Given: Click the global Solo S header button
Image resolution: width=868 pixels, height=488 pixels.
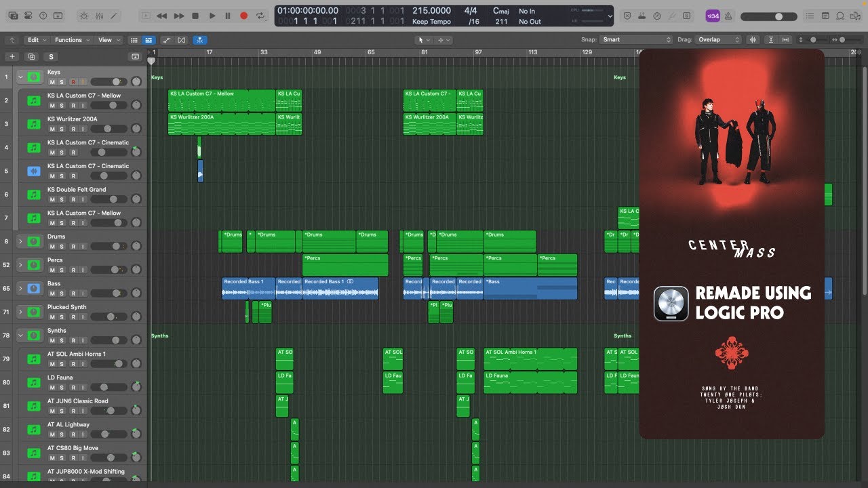Looking at the screenshot, I should coord(51,57).
